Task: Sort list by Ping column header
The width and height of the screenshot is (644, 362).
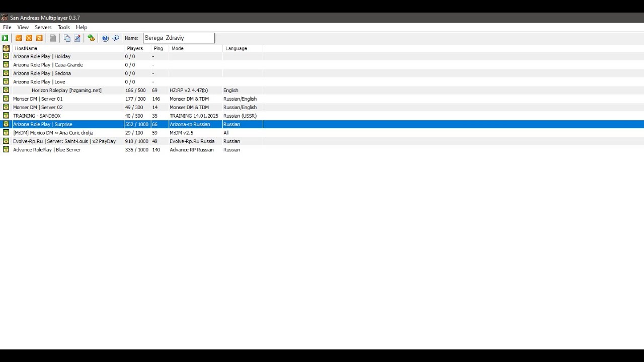Action: coord(159,48)
